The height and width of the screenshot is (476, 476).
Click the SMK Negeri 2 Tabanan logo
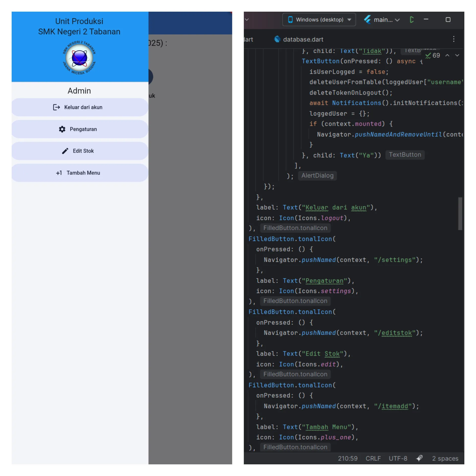(x=79, y=58)
